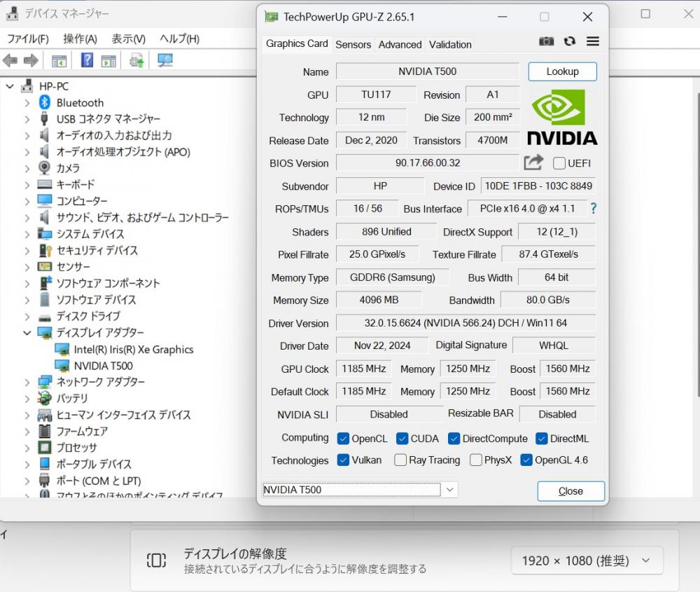This screenshot has width=700, height=592.
Task: Click the Close button in GPU-Z
Action: point(571,491)
